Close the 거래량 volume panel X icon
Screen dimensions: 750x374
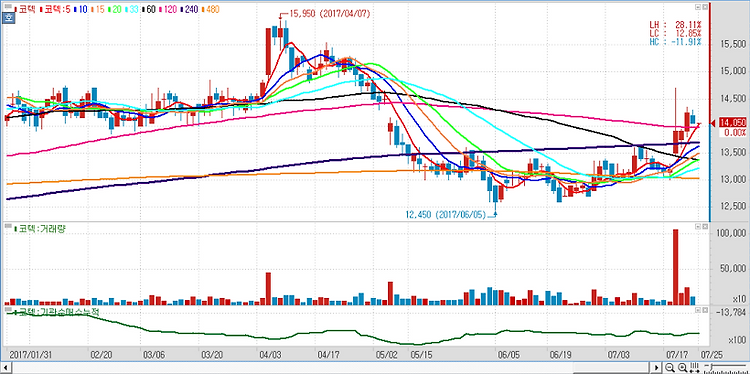(x=705, y=228)
